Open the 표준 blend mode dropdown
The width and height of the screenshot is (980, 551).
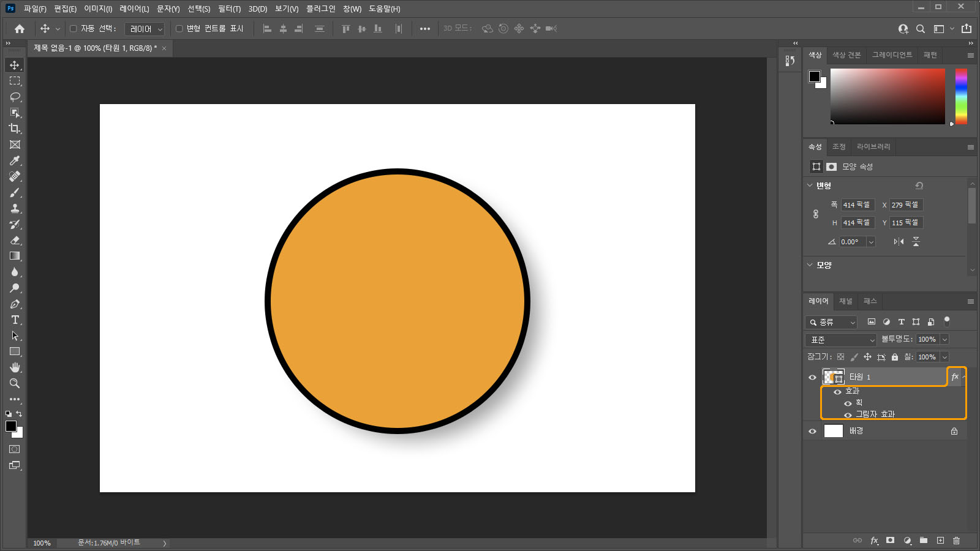coord(841,340)
